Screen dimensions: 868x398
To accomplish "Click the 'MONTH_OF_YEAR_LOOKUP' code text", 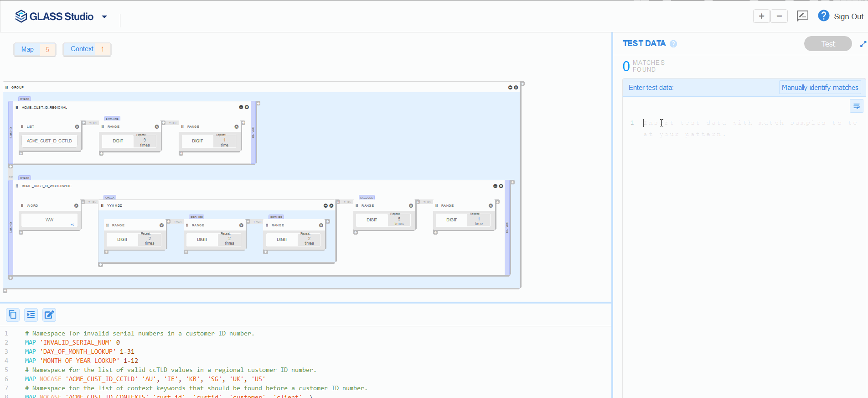I will 79,361.
